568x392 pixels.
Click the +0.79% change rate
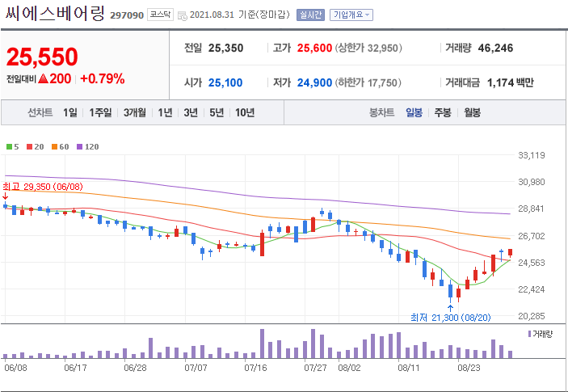pyautogui.click(x=103, y=78)
